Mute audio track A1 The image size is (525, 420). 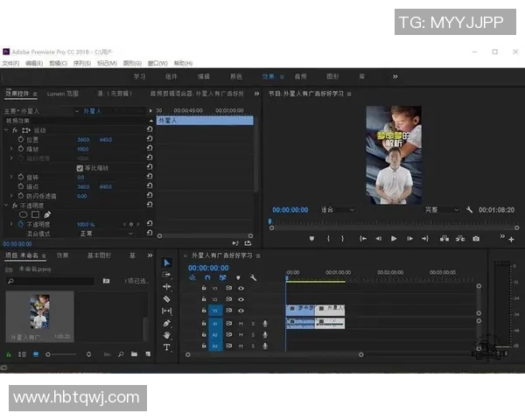241,324
